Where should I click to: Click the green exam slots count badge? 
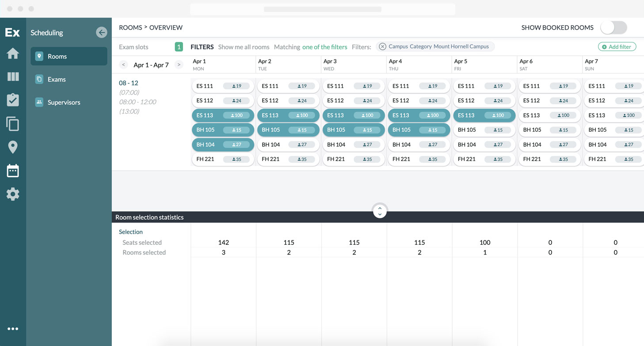[179, 47]
